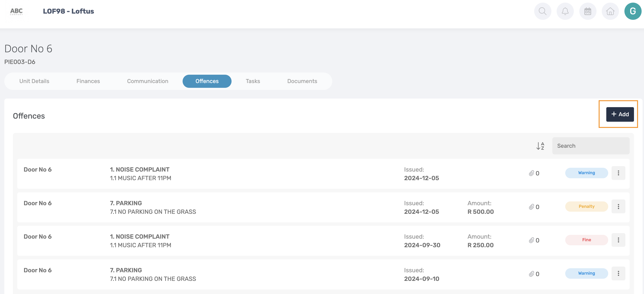The height and width of the screenshot is (294, 644).
Task: Click attachment paperclip on 2024-09-30 Fine row
Action: [x=532, y=240]
